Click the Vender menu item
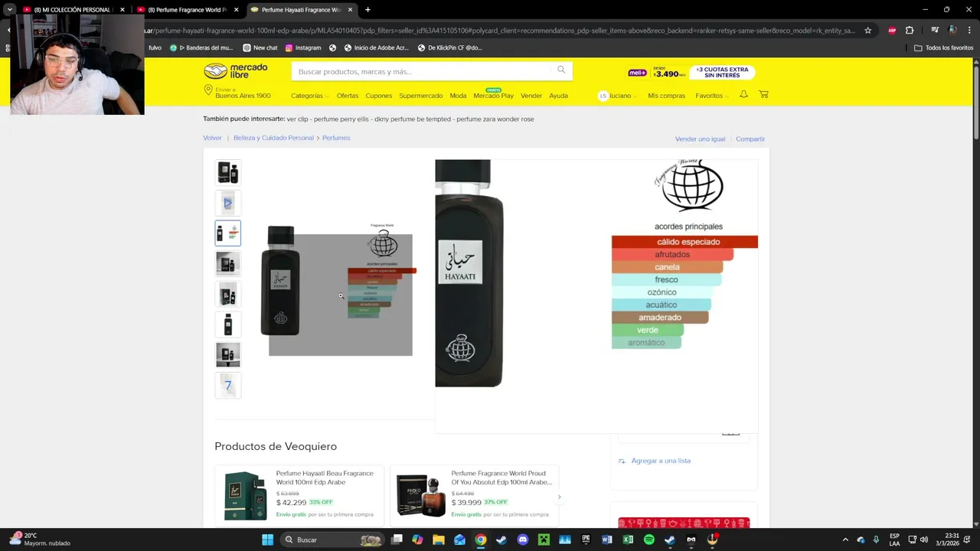 pos(531,96)
